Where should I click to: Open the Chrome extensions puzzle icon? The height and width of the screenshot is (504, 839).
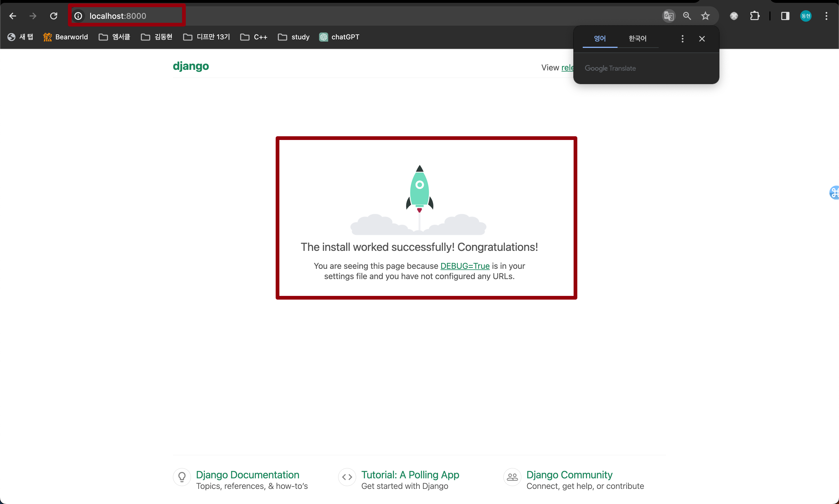(x=755, y=16)
